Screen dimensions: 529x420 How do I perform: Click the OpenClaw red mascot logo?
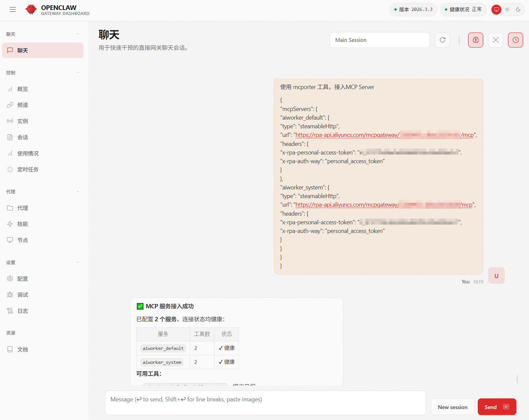31,9
